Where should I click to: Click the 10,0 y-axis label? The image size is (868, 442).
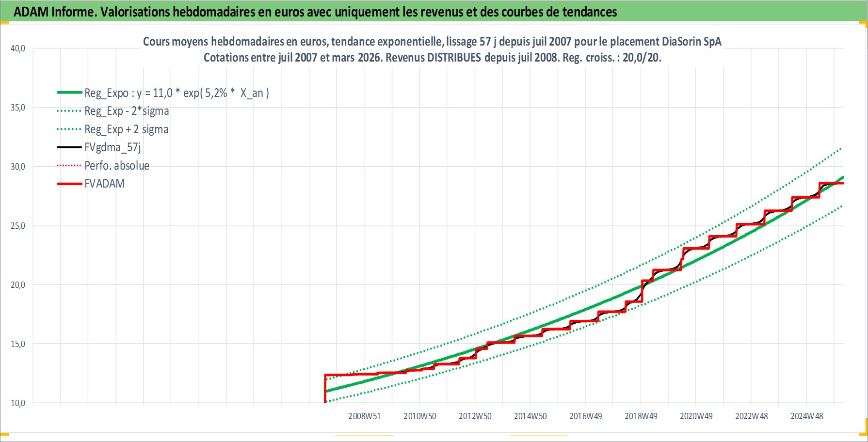(x=18, y=403)
